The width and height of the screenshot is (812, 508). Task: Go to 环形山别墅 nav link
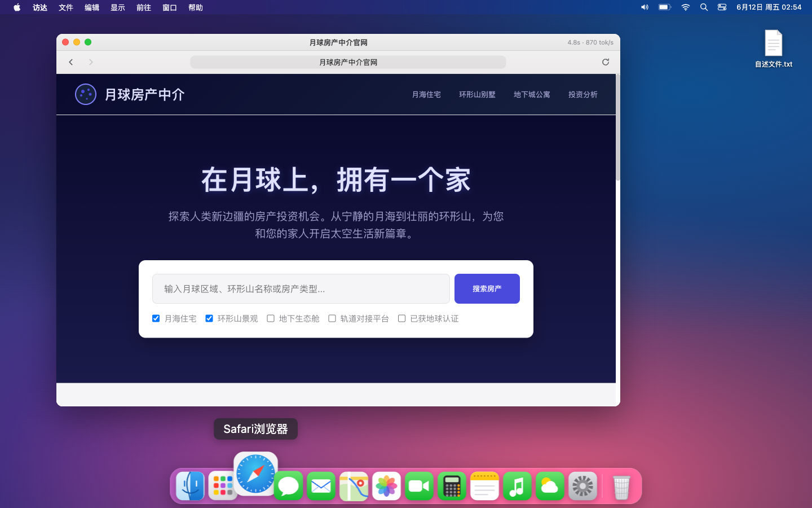(477, 94)
